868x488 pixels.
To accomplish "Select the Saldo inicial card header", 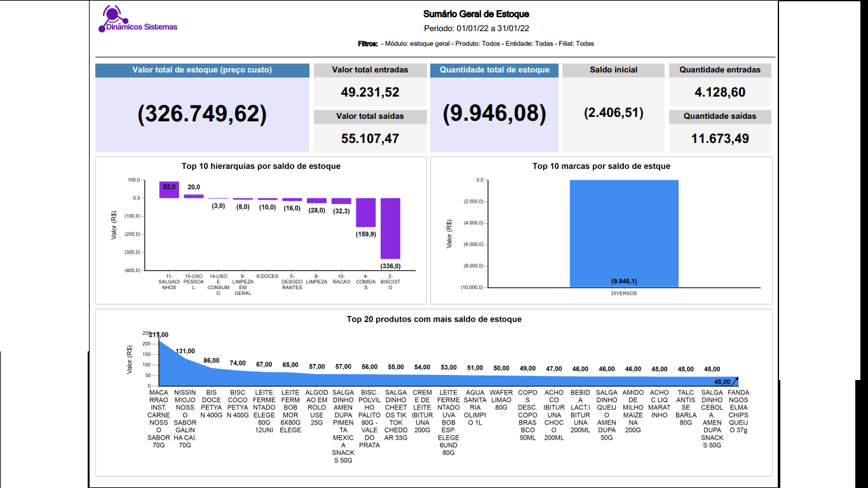I will point(613,70).
